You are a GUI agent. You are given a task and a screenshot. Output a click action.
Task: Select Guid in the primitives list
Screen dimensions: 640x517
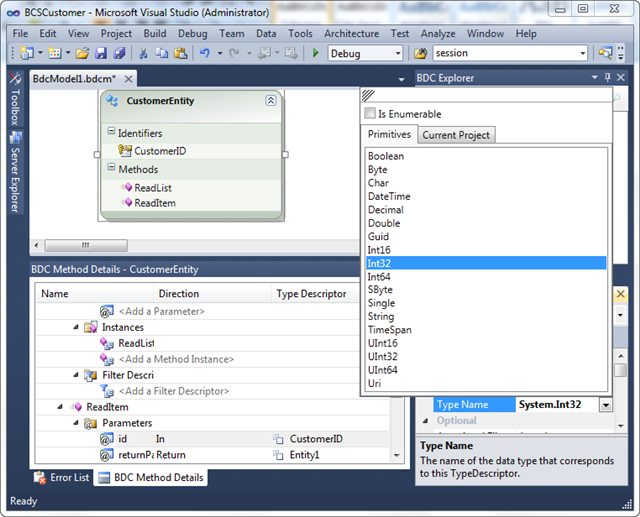point(486,236)
